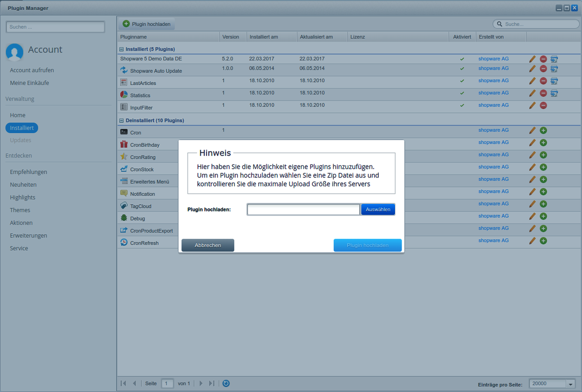Reinstall the Shopware 5 Demo Data DE plugin
The image size is (582, 392).
tap(554, 59)
